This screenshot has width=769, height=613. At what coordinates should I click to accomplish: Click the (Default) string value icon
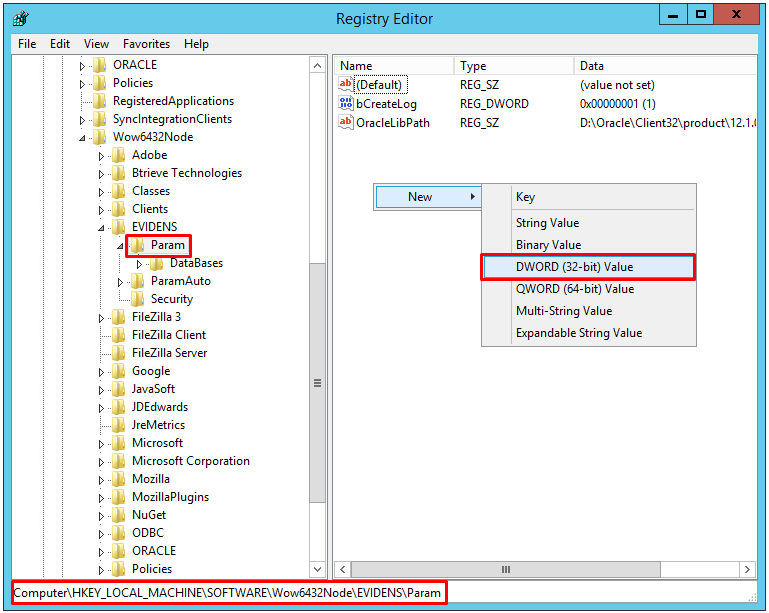pyautogui.click(x=347, y=85)
